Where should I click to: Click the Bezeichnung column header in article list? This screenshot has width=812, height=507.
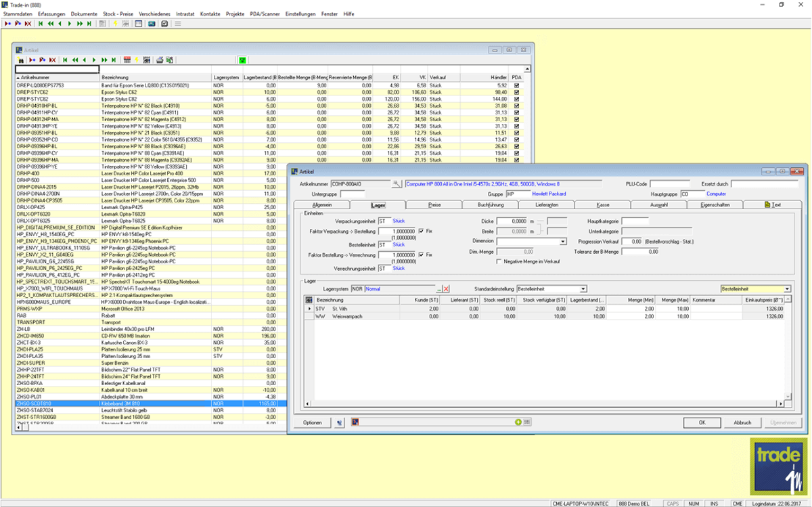155,78
